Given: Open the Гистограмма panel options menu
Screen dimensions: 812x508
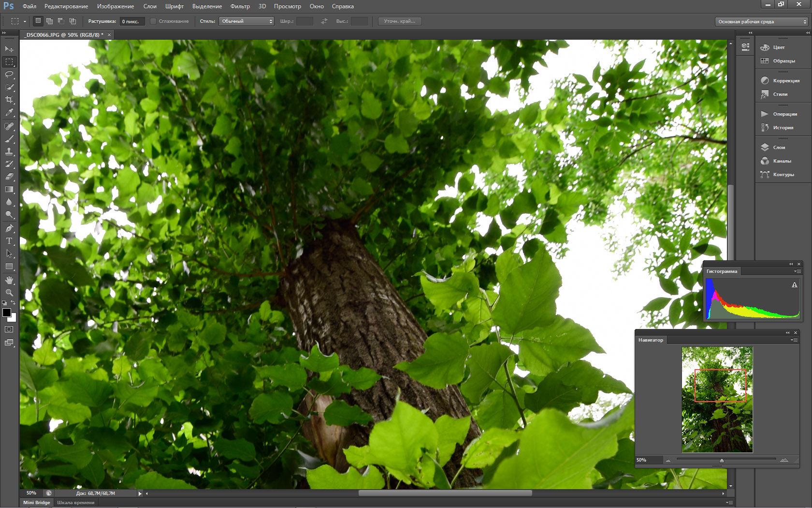Looking at the screenshot, I should pyautogui.click(x=797, y=271).
